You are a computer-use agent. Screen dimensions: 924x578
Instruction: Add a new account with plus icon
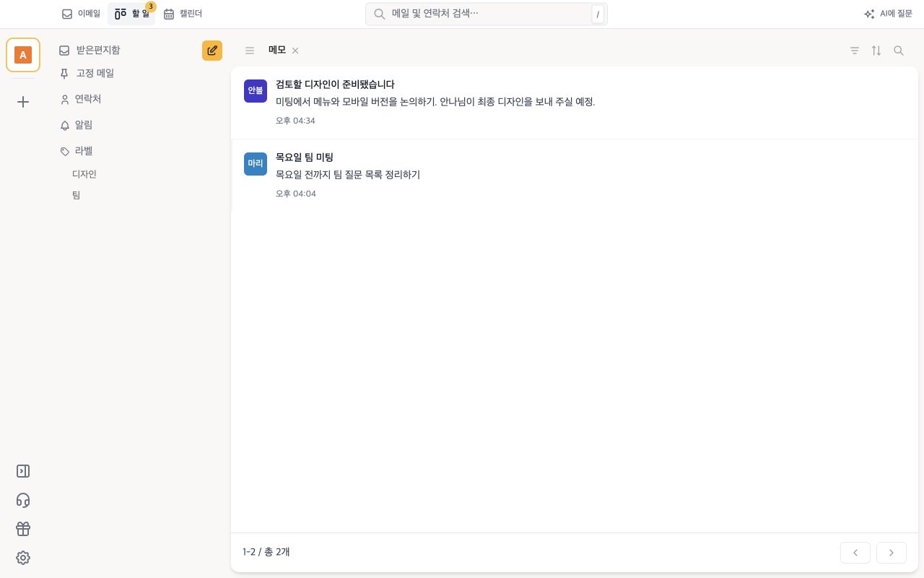coord(23,102)
